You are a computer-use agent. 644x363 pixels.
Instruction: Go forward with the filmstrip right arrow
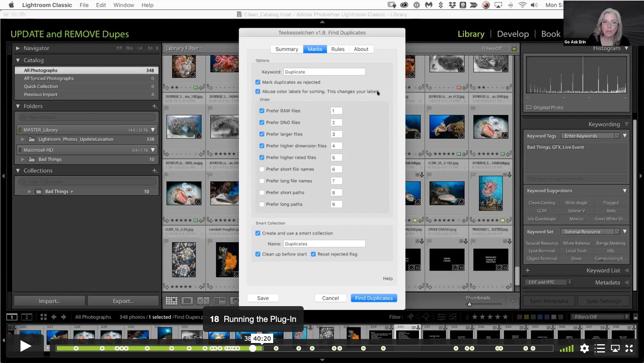tap(64, 317)
